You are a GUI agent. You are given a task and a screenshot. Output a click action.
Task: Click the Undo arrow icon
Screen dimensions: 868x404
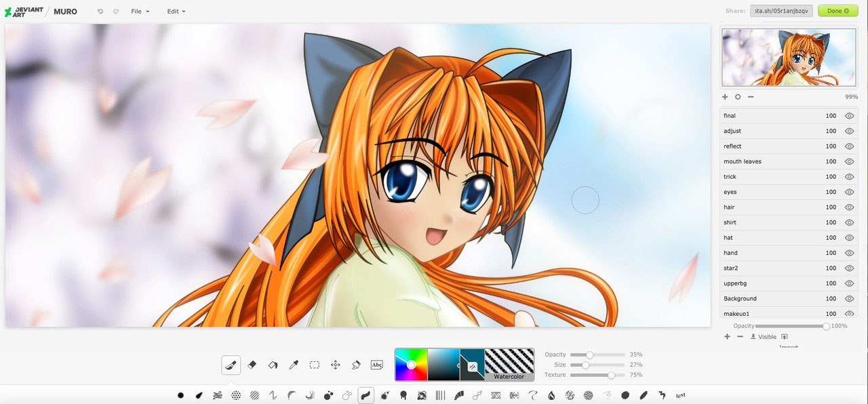(100, 11)
